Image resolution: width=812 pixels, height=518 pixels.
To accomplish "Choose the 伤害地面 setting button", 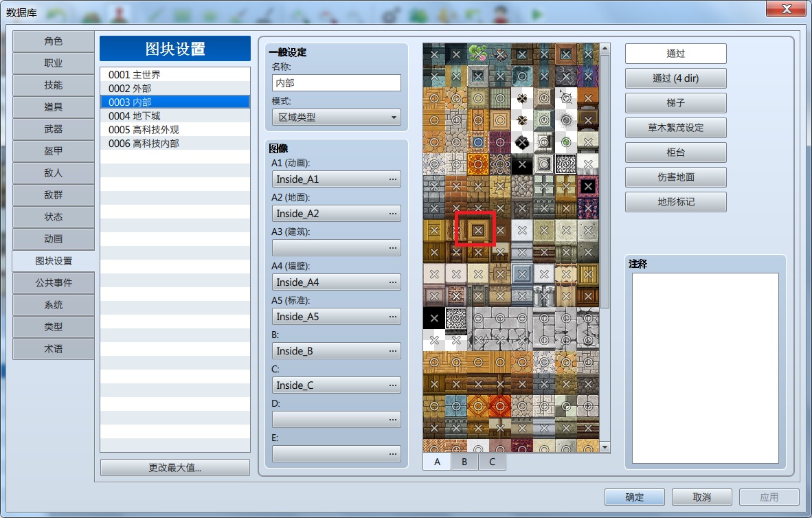I will tap(676, 177).
